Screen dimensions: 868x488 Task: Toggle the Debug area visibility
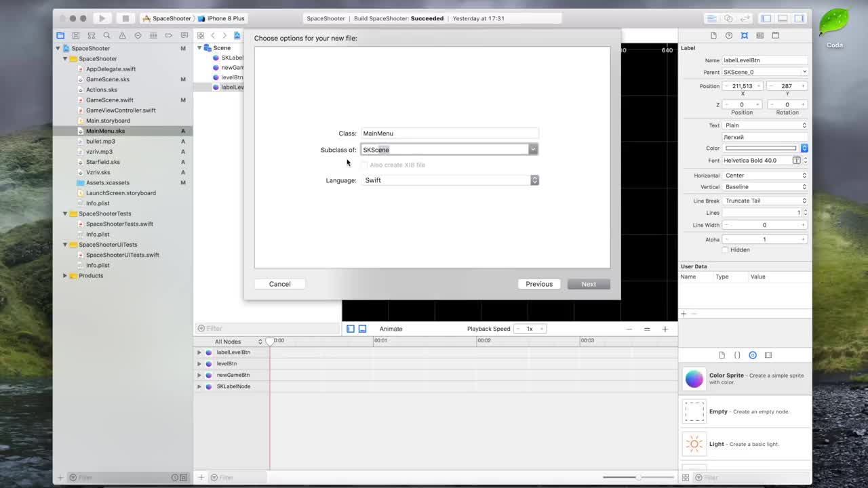point(783,18)
